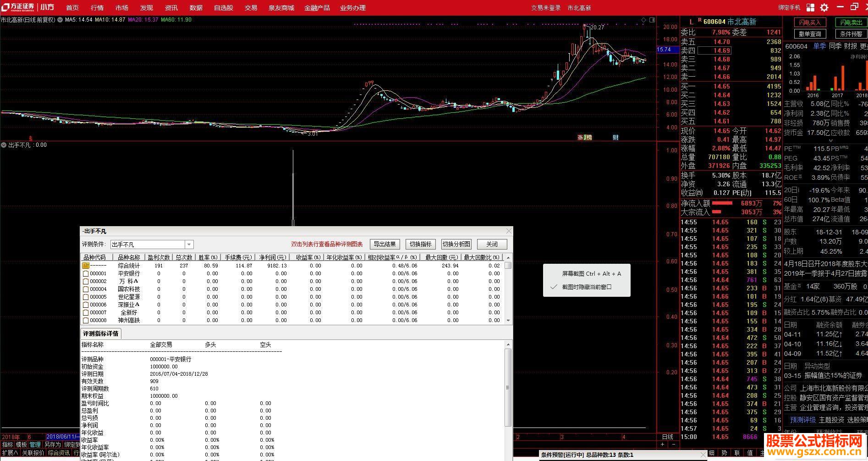Click the 关闭 button in dialog
Image resolution: width=868 pixels, height=461 pixels.
coord(492,244)
